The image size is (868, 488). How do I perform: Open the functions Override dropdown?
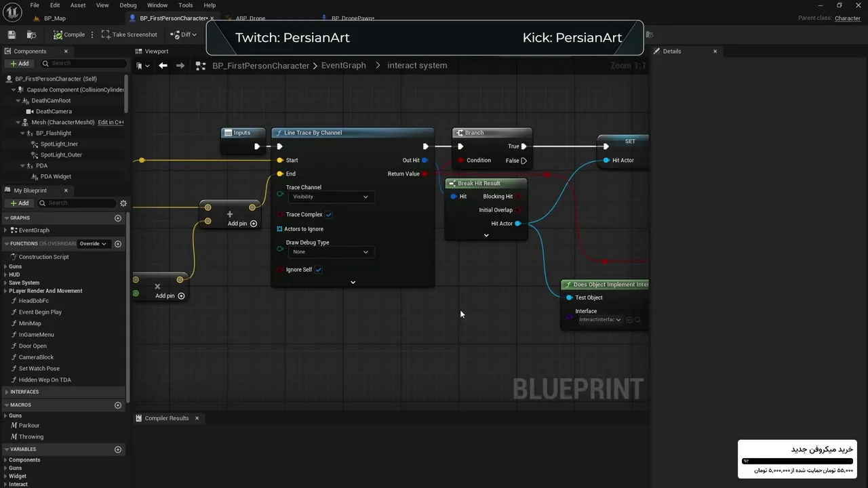click(x=93, y=244)
